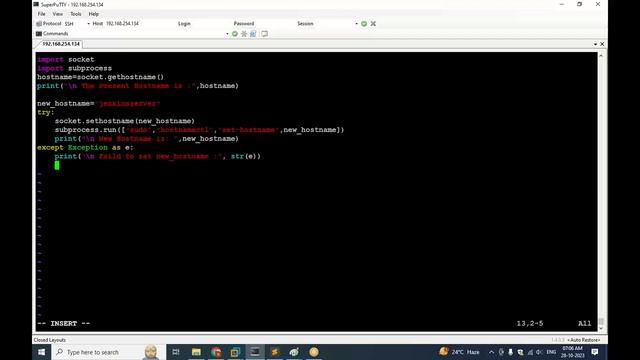Click the '-- INSERT --' mode indicator

(64, 323)
